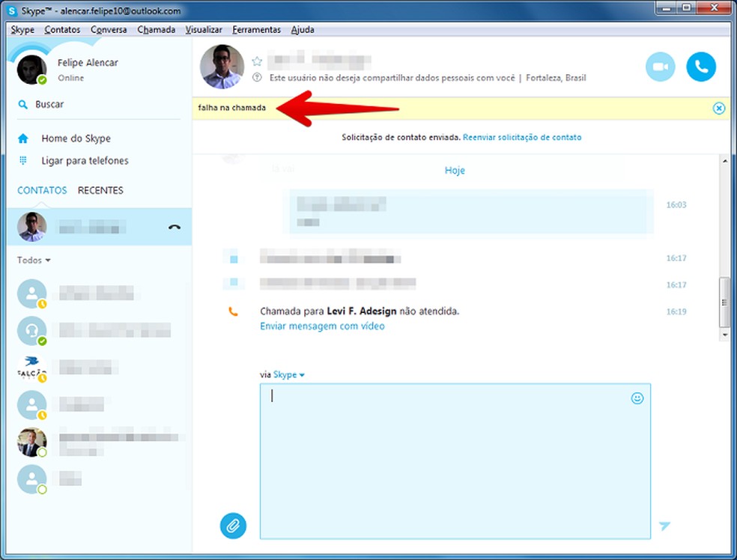The height and width of the screenshot is (560, 737).
Task: Mark contact as favorite with star icon
Action: 257,61
